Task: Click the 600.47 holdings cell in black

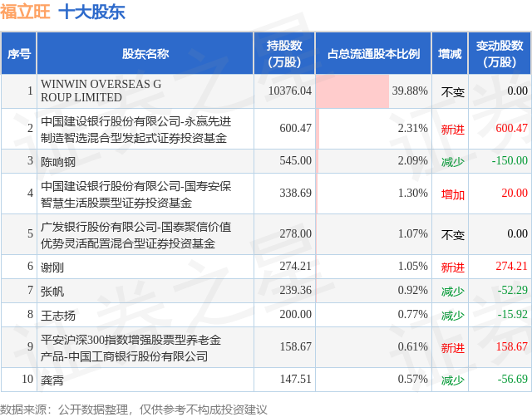Action: (x=296, y=128)
